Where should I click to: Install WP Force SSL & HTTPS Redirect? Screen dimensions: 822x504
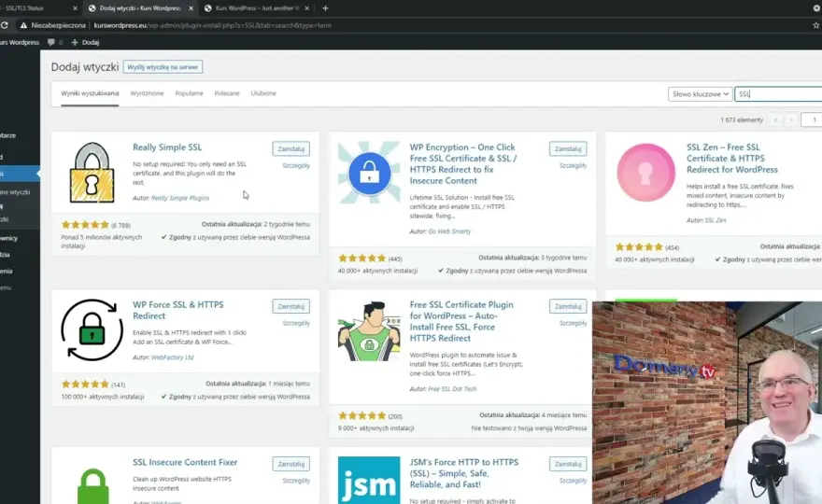click(x=291, y=306)
